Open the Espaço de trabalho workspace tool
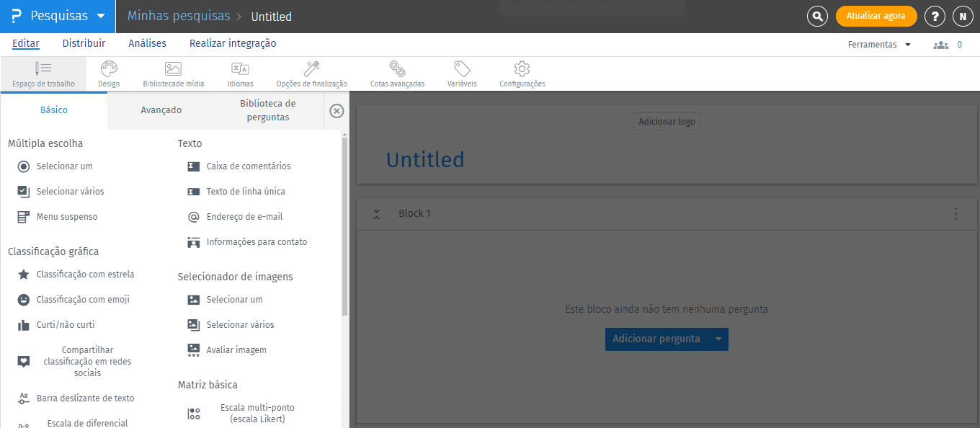Image resolution: width=980 pixels, height=428 pixels. [43, 74]
